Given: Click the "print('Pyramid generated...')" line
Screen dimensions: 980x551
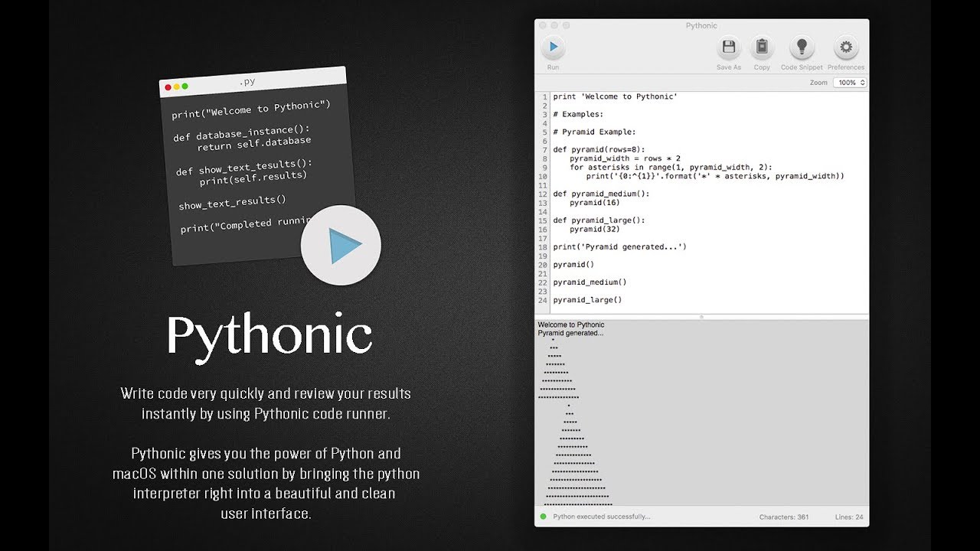Looking at the screenshot, I should pos(620,247).
